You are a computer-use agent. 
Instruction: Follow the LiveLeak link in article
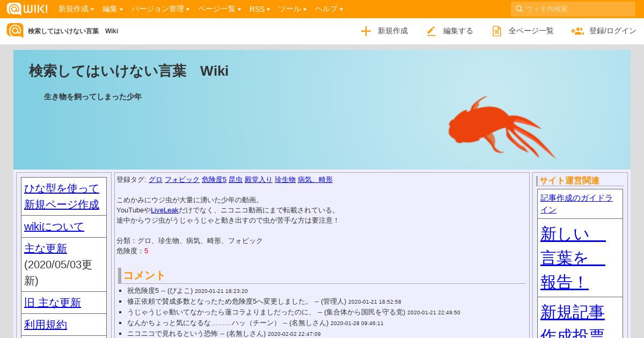[x=164, y=210]
